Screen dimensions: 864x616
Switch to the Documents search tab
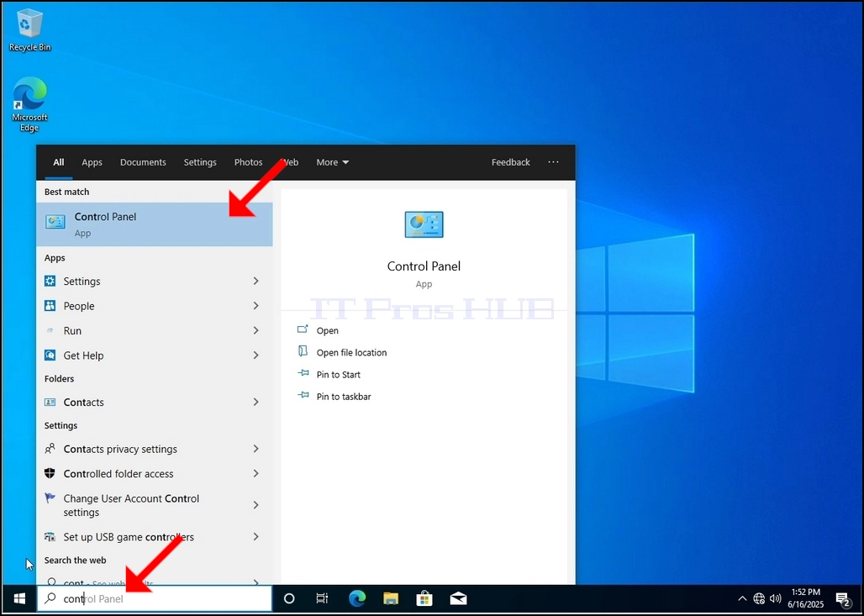(143, 162)
